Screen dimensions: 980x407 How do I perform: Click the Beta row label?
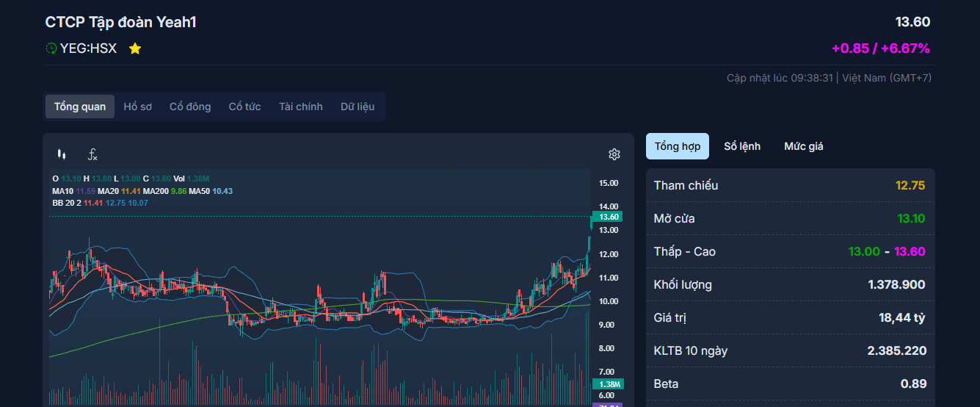click(x=666, y=383)
